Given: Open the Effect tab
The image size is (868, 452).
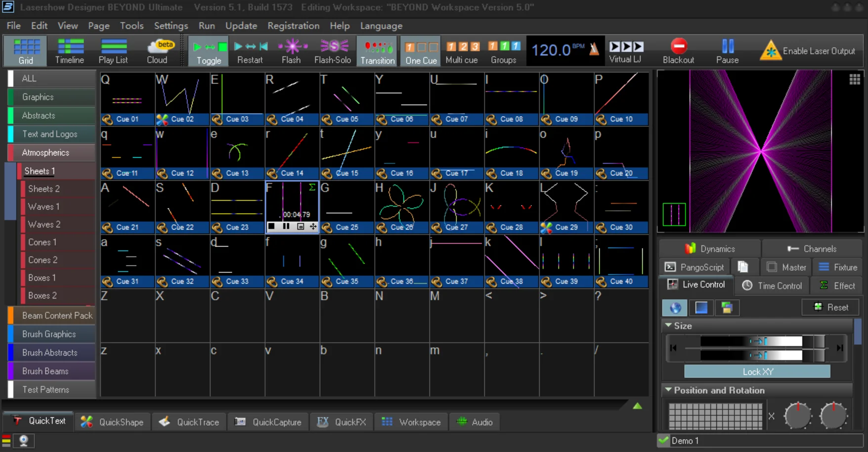Looking at the screenshot, I should (x=837, y=285).
